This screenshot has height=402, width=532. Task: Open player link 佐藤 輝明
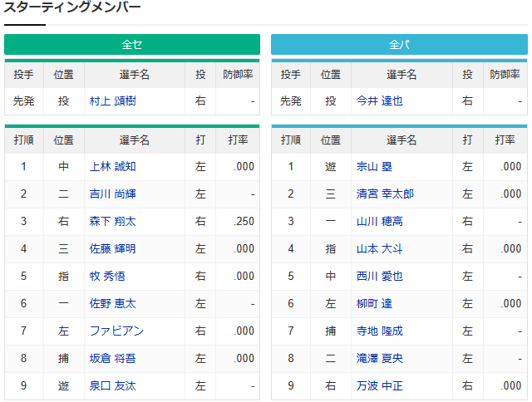tap(113, 249)
